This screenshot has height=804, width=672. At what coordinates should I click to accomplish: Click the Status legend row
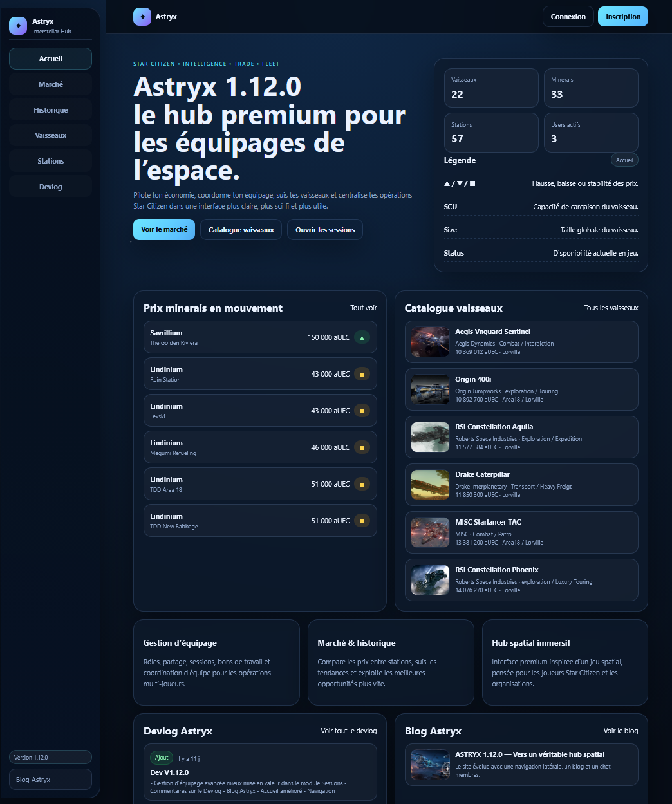(541, 253)
